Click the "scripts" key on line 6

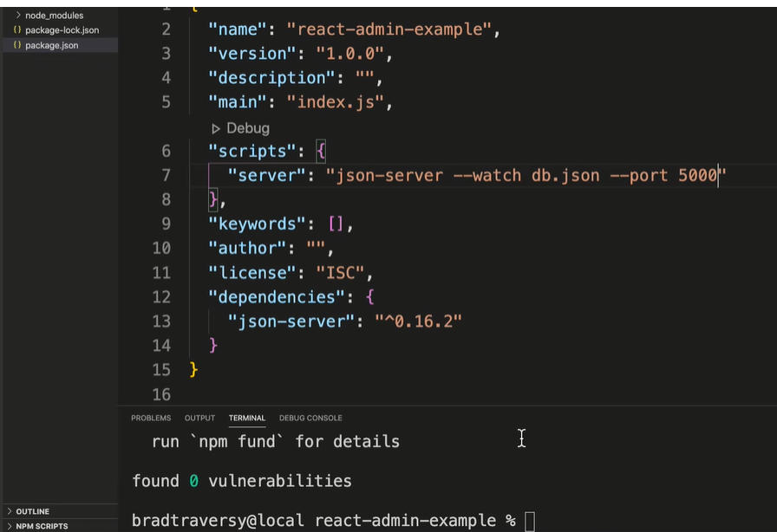(x=252, y=151)
